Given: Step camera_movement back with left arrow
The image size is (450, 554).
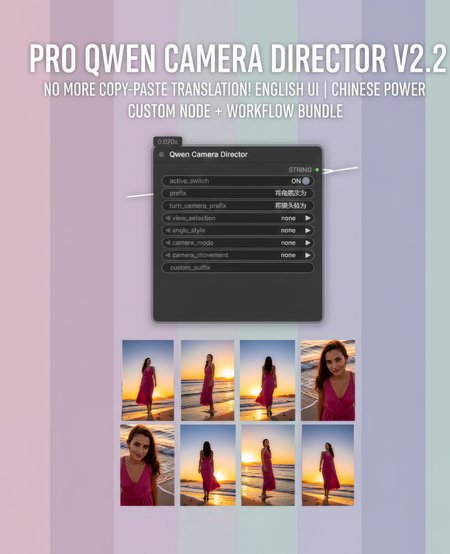Looking at the screenshot, I should (168, 255).
